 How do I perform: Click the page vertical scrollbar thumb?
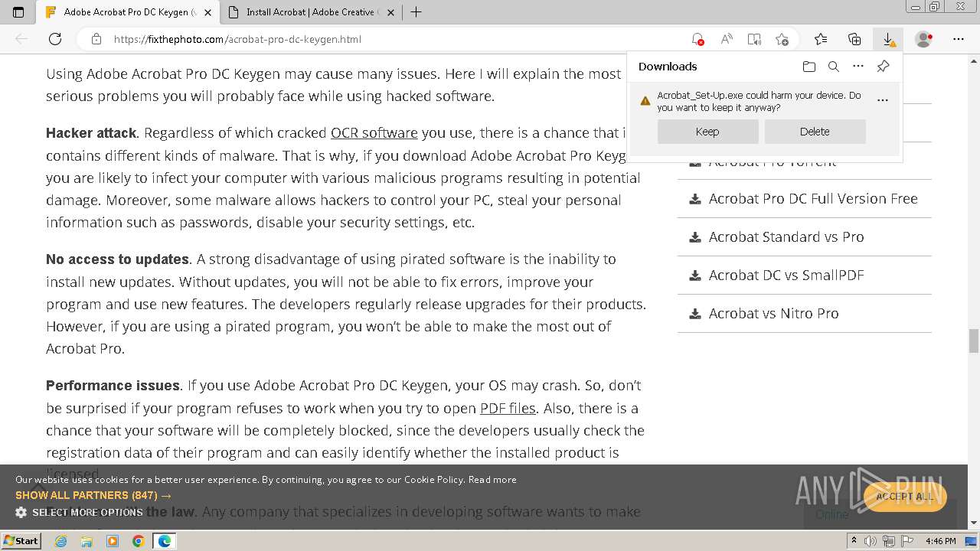(974, 341)
